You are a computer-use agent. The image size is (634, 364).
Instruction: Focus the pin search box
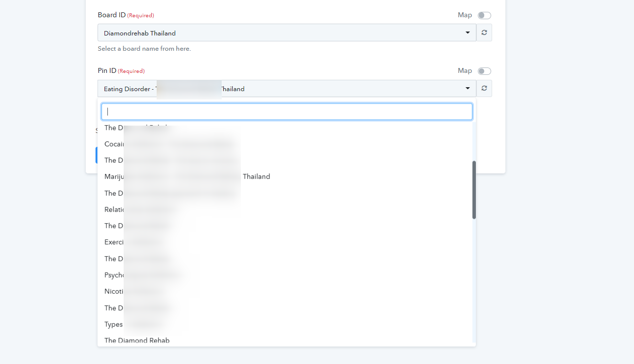coord(287,111)
